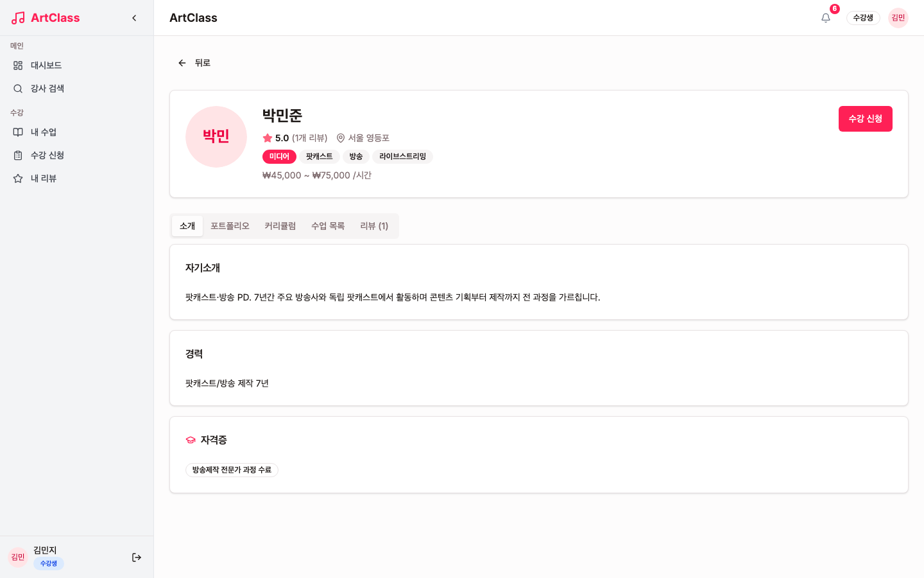Open the 리뷰 (1) tab
The height and width of the screenshot is (578, 924).
[374, 226]
